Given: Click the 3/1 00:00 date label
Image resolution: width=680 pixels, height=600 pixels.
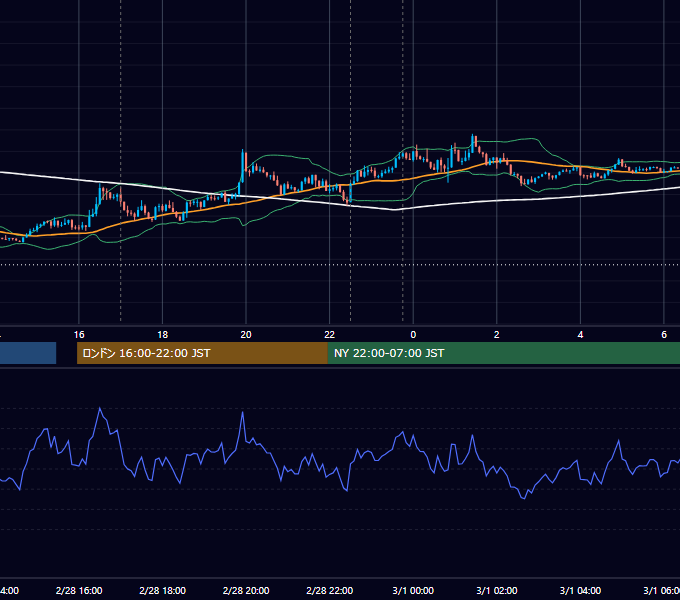Looking at the screenshot, I should point(413,590).
